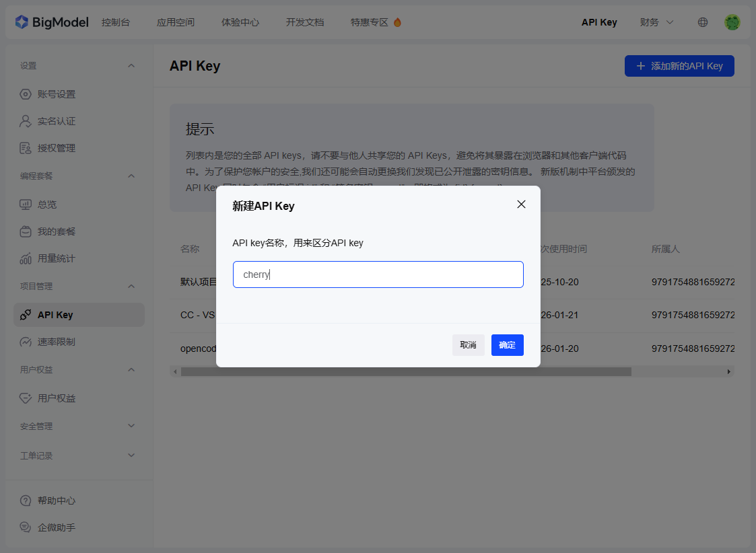Open 实名认证 in the sidebar
Image resolution: width=756 pixels, height=553 pixels.
point(56,121)
